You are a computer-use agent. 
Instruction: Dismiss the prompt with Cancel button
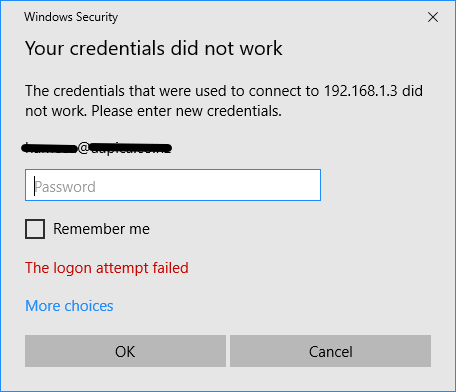(330, 351)
